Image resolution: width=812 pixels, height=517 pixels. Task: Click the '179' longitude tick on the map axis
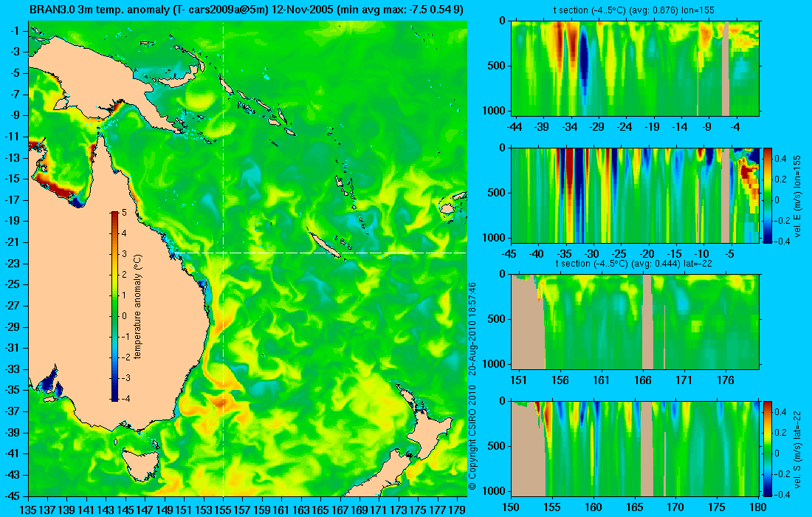457,510
